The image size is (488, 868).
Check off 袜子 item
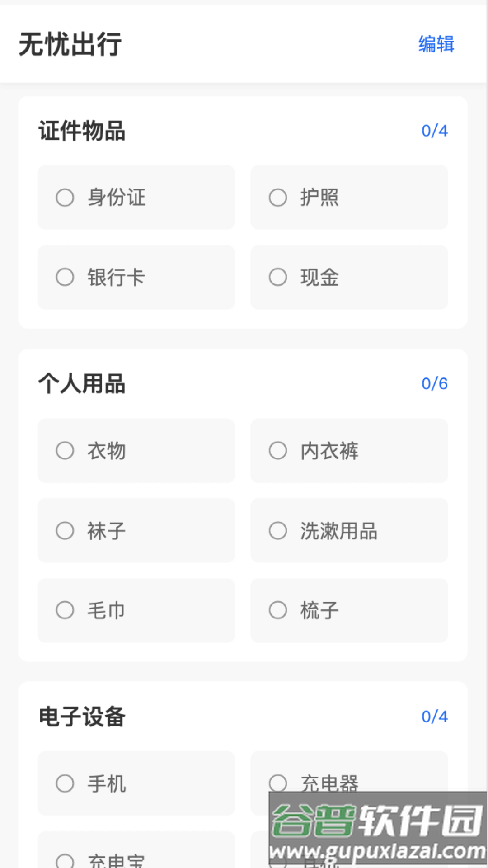click(x=65, y=531)
